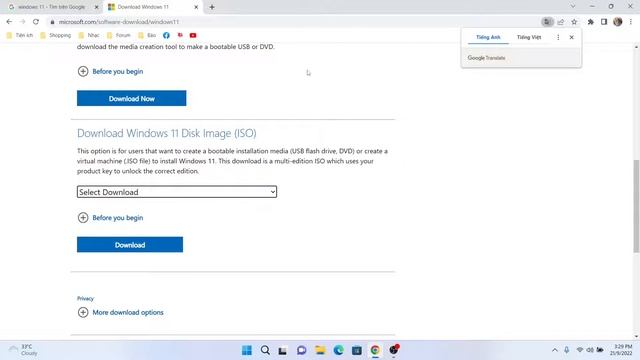Select Tiếng Việt in translate popup

pos(529,37)
